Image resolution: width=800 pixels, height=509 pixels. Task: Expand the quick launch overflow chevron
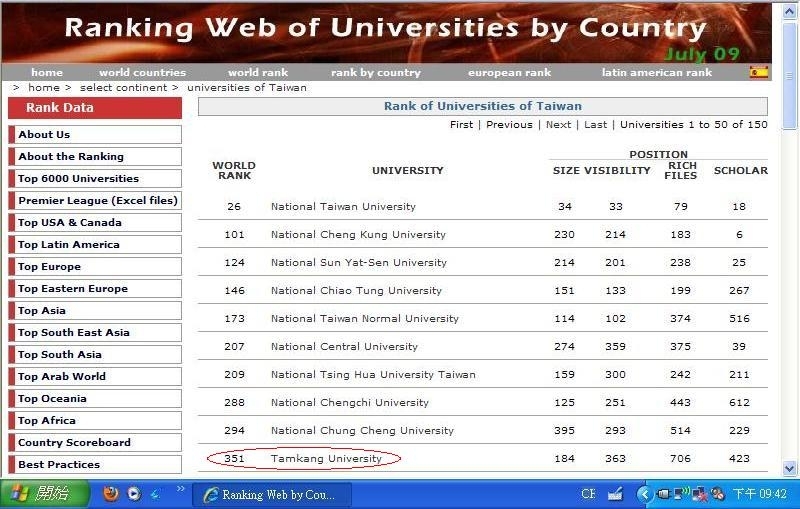[181, 490]
